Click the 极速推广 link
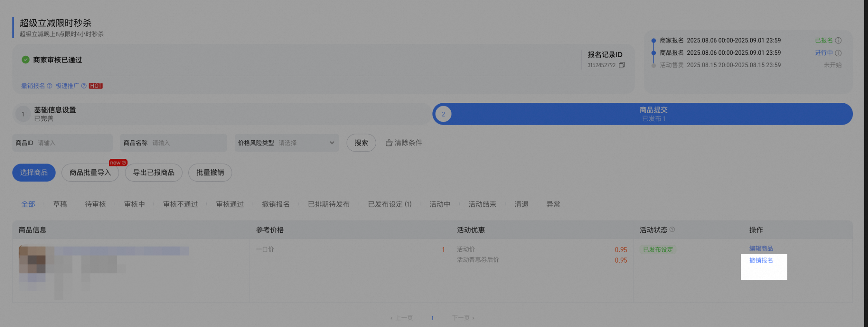This screenshot has height=327, width=868. (67, 86)
